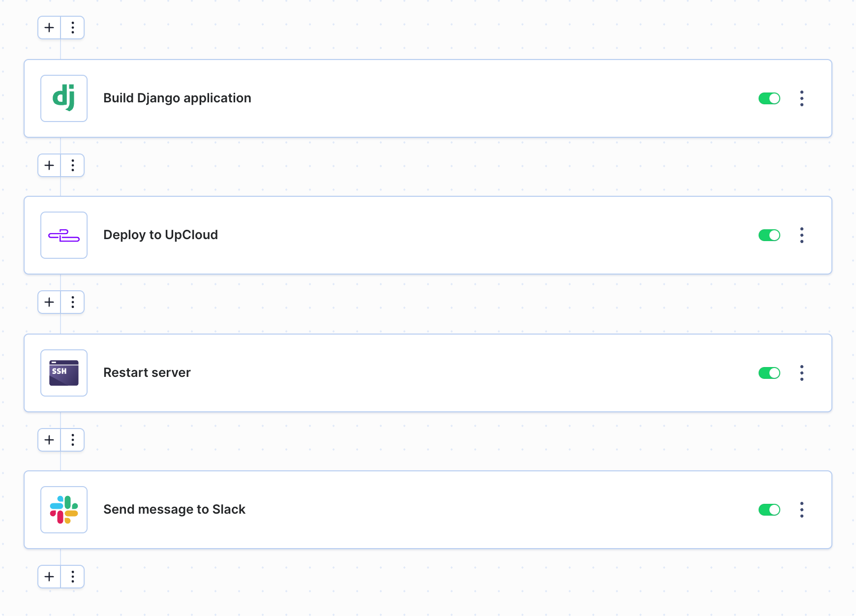Open the Build Django application action

(428, 98)
